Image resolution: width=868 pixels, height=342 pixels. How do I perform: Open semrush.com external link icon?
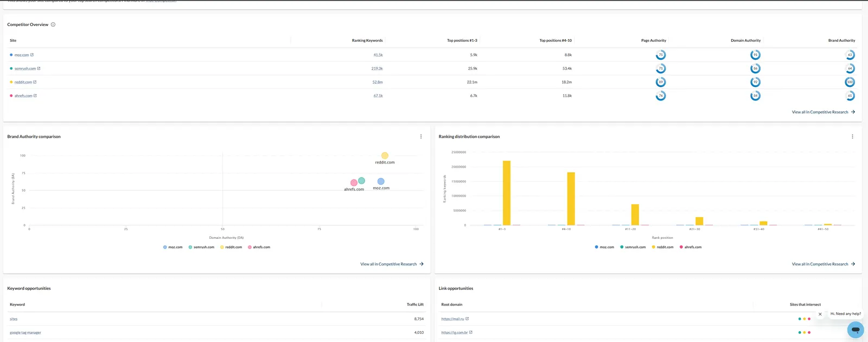(x=39, y=68)
